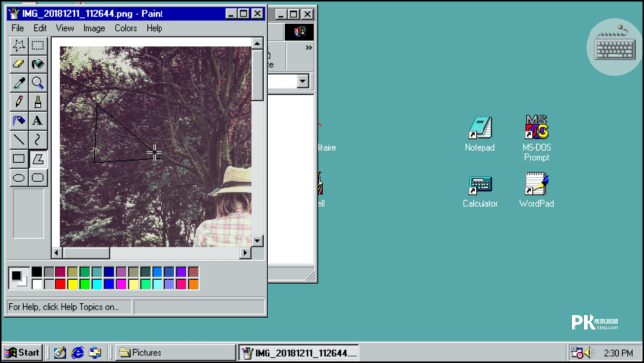
Task: Click the vertical scrollbar down arrow
Action: (x=257, y=240)
